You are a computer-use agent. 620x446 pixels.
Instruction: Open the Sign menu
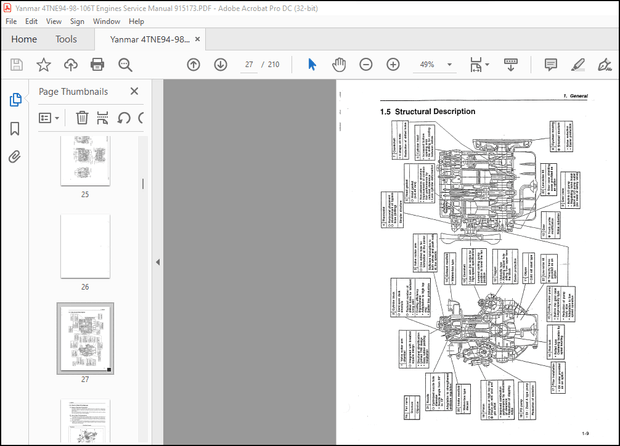tap(77, 21)
